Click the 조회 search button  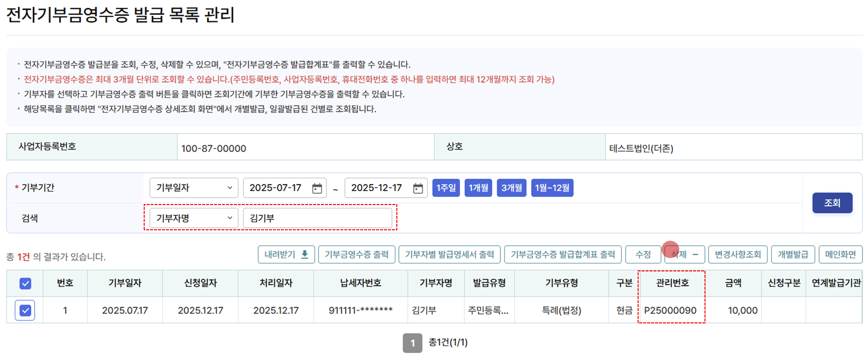tap(832, 203)
